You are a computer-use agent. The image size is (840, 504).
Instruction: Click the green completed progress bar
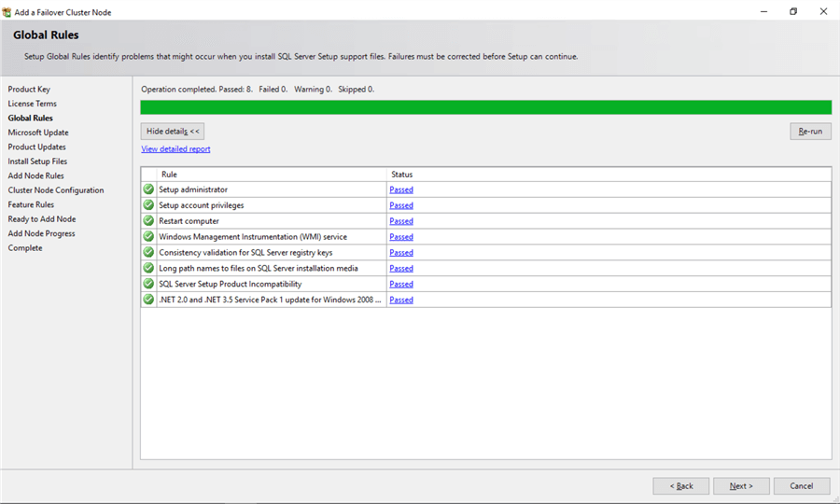(x=486, y=107)
